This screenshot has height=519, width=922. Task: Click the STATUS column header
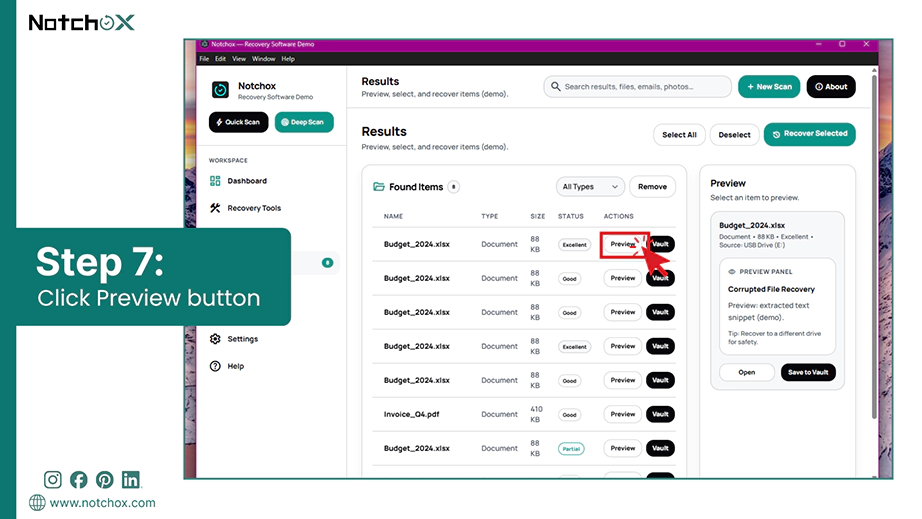(571, 216)
